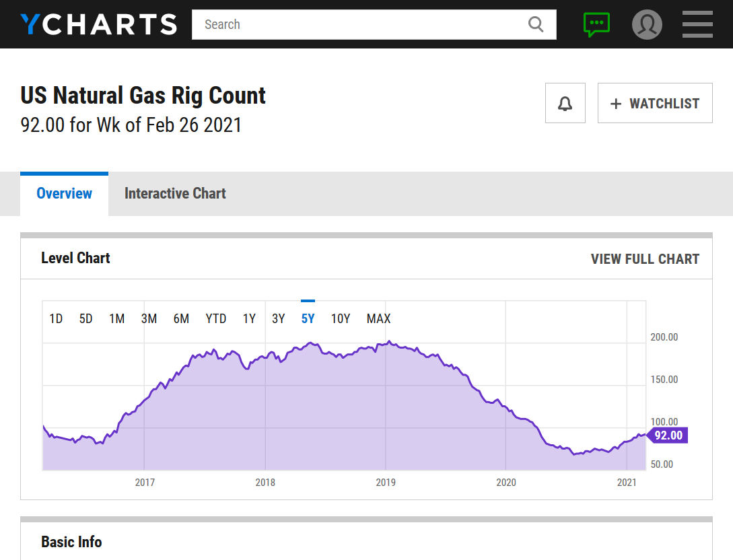Switch to the Interactive Chart tab

[x=175, y=194]
